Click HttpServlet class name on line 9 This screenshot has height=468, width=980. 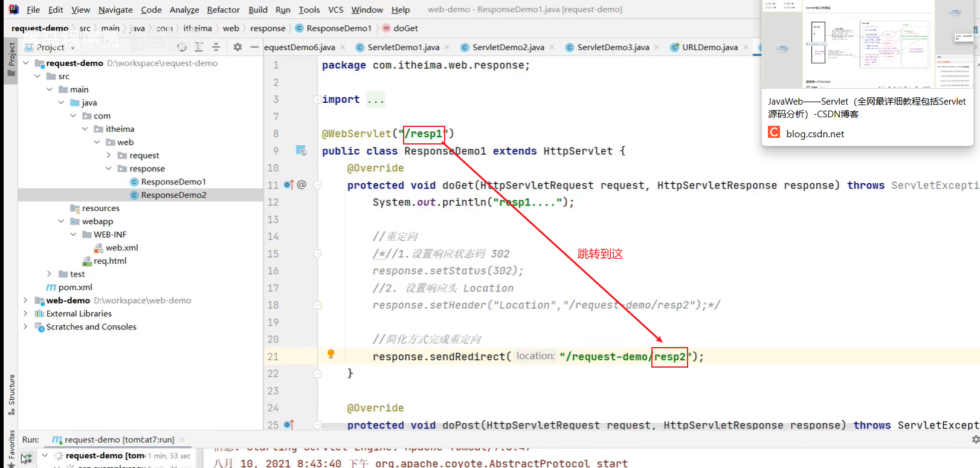pyautogui.click(x=578, y=151)
